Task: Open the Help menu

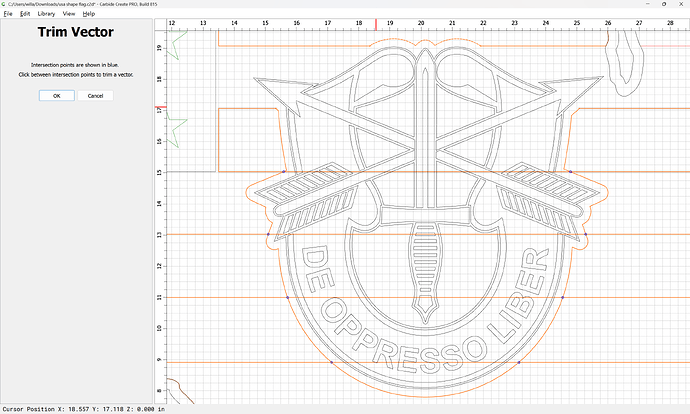Action: click(89, 14)
